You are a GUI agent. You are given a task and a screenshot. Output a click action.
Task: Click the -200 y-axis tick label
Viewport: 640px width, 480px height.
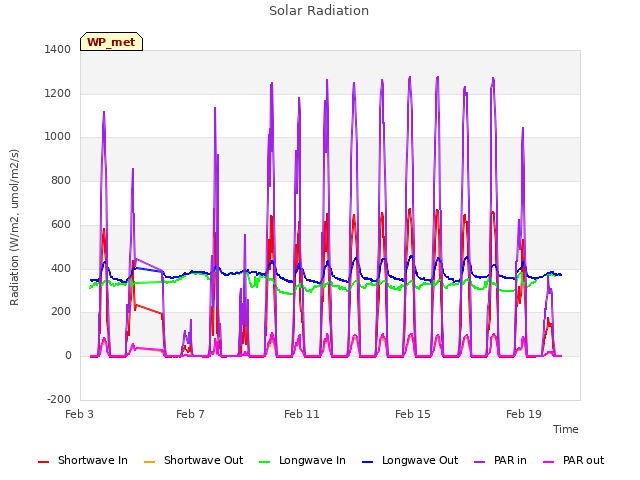click(59, 399)
